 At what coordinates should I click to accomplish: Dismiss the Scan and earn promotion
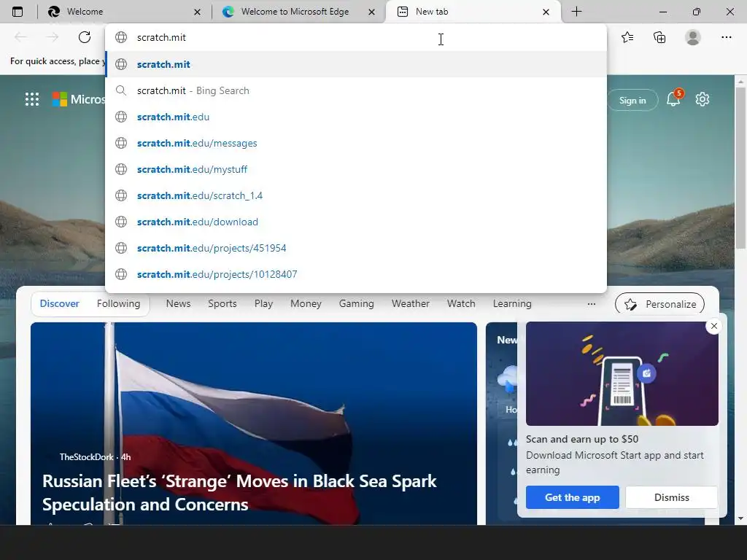671,497
